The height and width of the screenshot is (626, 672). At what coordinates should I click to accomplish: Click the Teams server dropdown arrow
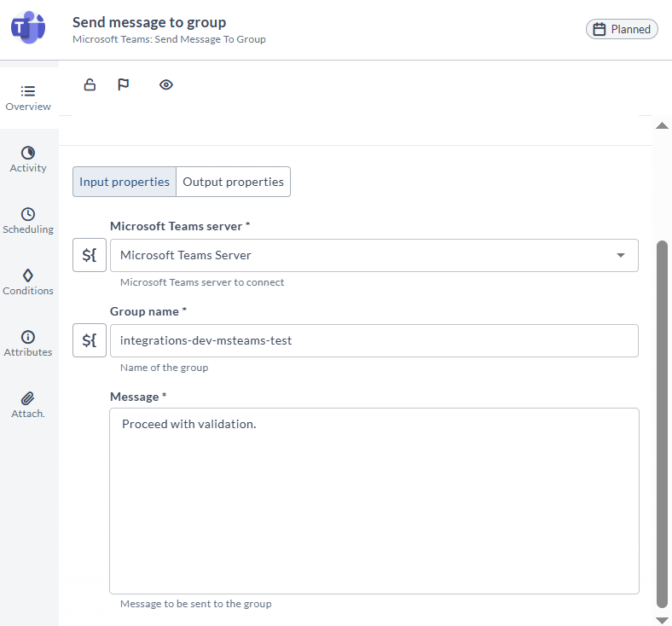pos(620,255)
